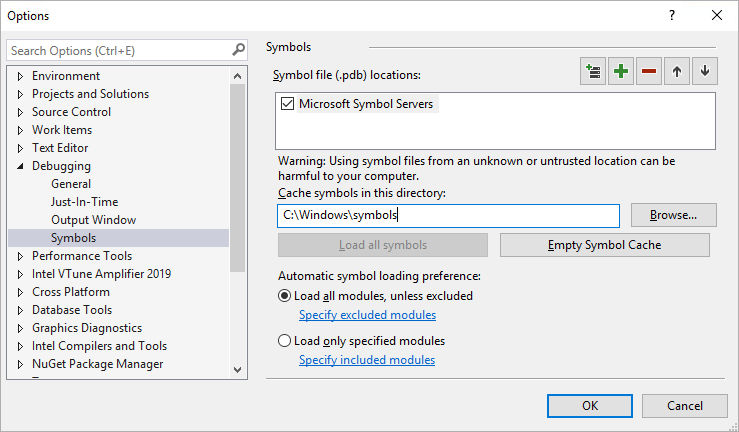Click the cache symbols directory text field
This screenshot has width=739, height=432.
[x=448, y=215]
